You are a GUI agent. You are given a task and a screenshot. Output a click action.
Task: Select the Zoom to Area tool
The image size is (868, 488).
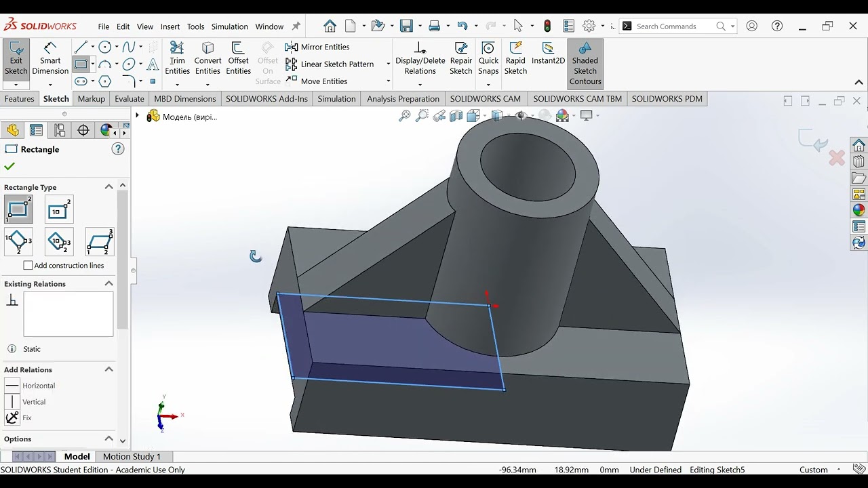click(x=422, y=116)
